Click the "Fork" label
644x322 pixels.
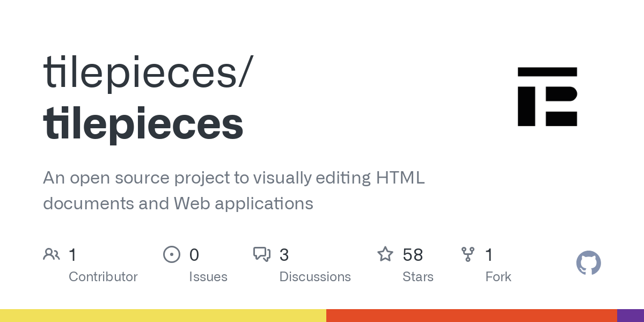(498, 277)
